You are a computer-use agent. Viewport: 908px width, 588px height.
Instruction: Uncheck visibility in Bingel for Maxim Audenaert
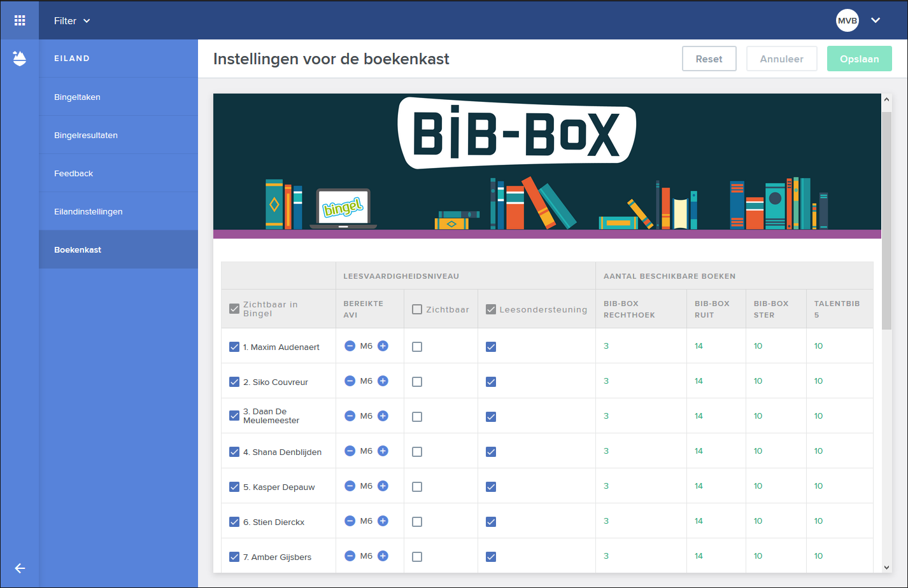click(x=234, y=347)
